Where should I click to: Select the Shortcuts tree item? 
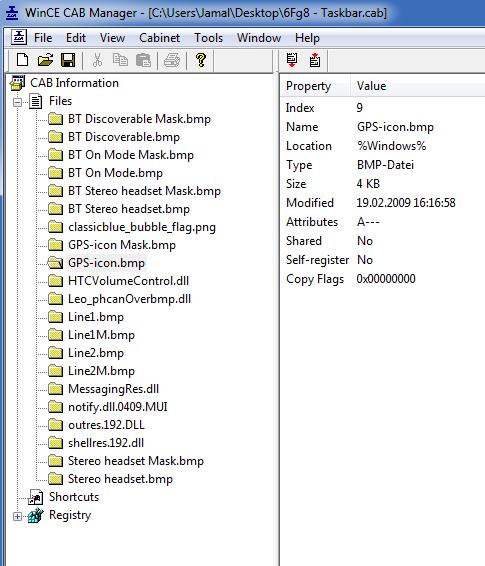point(74,497)
